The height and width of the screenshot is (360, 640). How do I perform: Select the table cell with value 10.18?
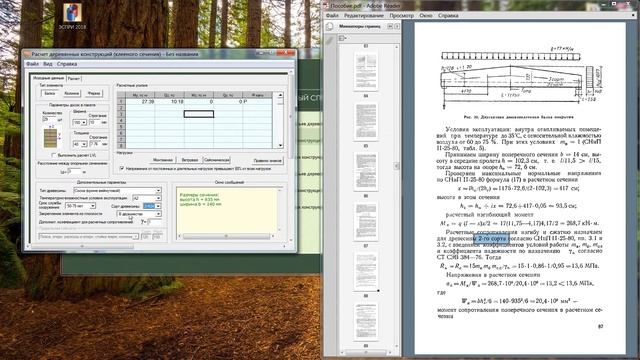pyautogui.click(x=170, y=102)
